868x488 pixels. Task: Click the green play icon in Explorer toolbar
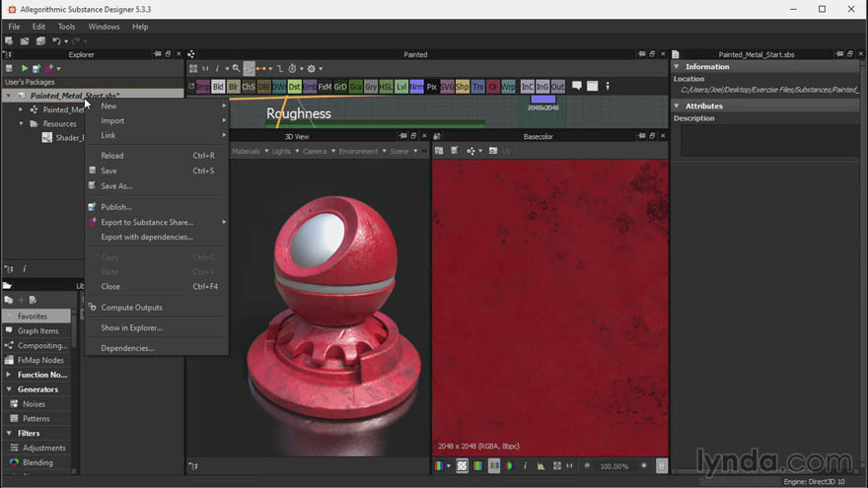[25, 69]
